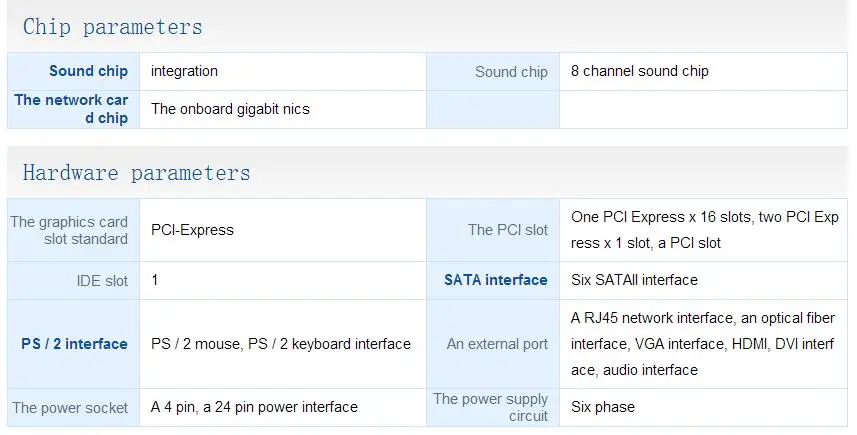857x435 pixels.
Task: Select the Six phase value cell
Action: tap(703, 407)
